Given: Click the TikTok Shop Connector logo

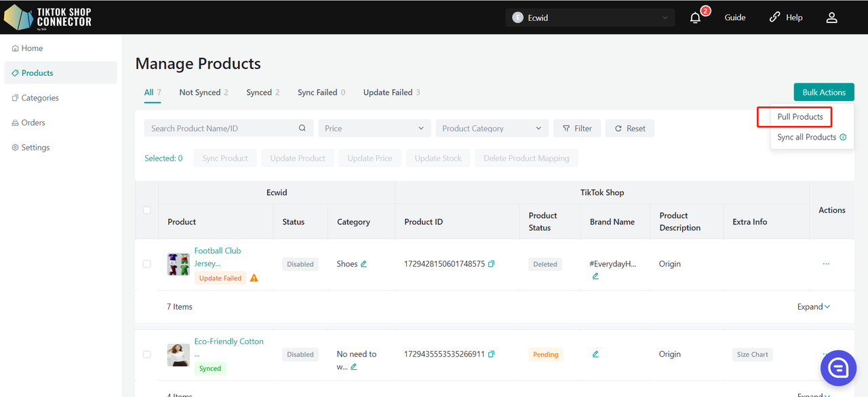Looking at the screenshot, I should click(47, 18).
